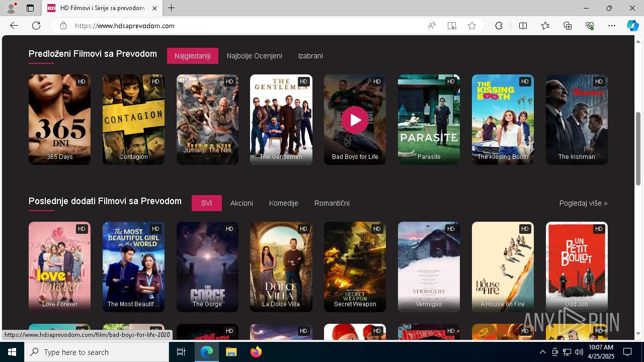Refresh the page with reload icon
The image size is (644, 362).
[x=36, y=26]
